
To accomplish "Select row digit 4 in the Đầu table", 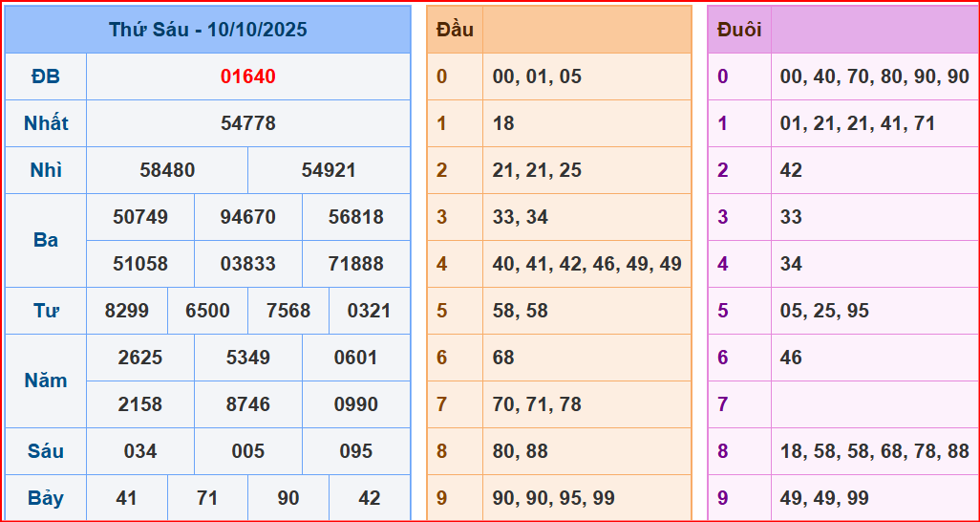I will pyautogui.click(x=442, y=264).
